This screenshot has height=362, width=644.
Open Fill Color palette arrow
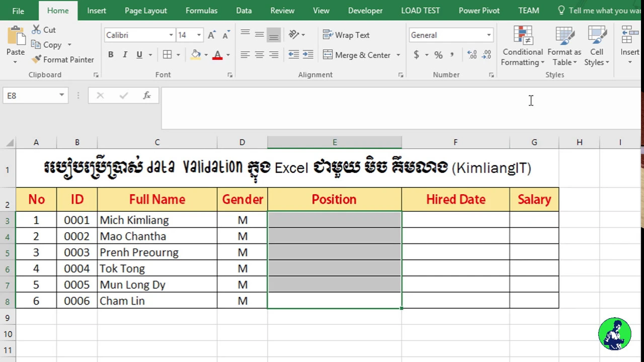click(206, 55)
